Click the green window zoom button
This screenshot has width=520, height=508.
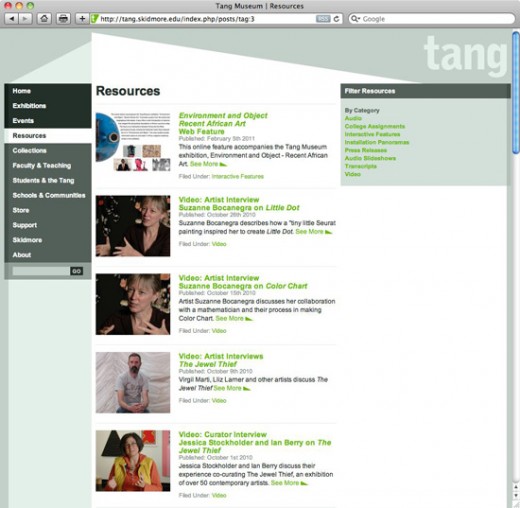[x=30, y=5]
